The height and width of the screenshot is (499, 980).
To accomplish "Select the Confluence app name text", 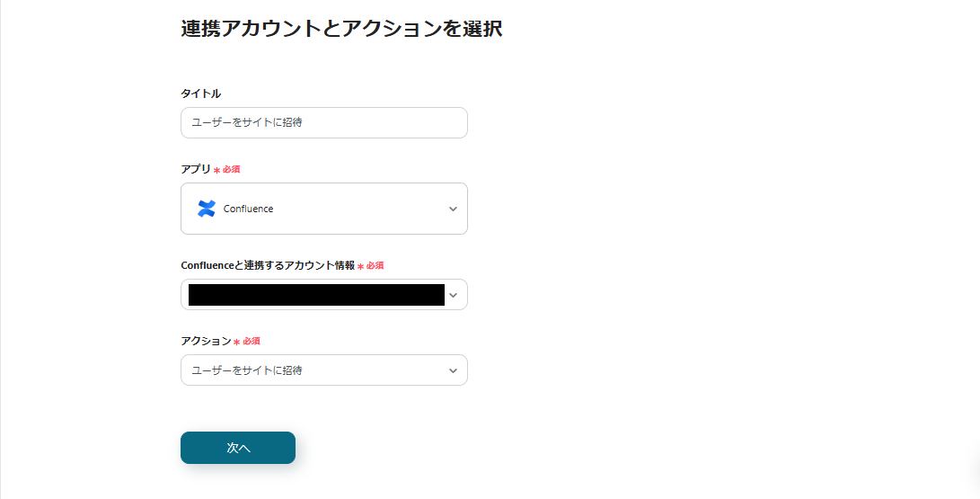I will tap(248, 209).
